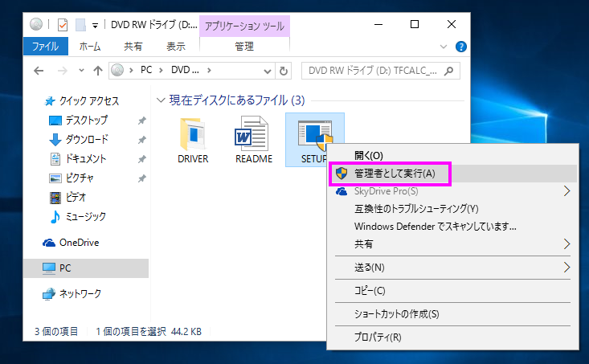Select 管理者として実行(A) from context menu
The image size is (589, 364).
point(394,173)
